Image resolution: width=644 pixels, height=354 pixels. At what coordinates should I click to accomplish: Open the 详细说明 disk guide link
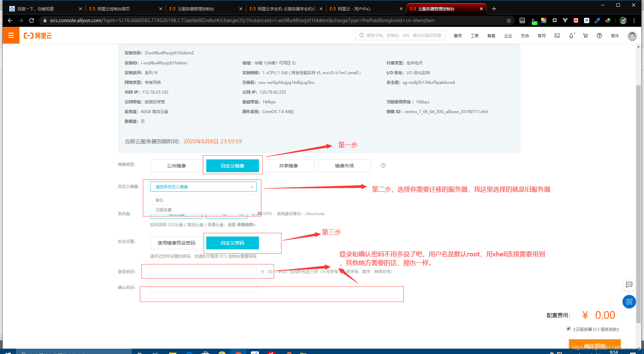pos(246,225)
